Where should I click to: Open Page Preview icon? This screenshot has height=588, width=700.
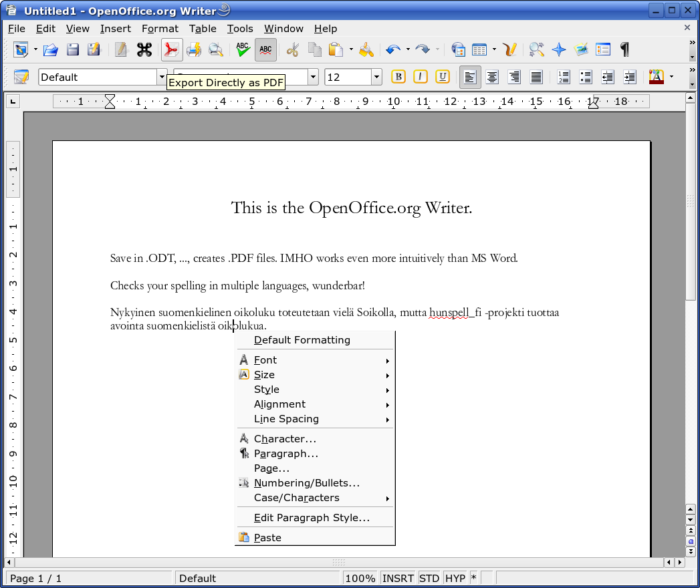tap(216, 49)
